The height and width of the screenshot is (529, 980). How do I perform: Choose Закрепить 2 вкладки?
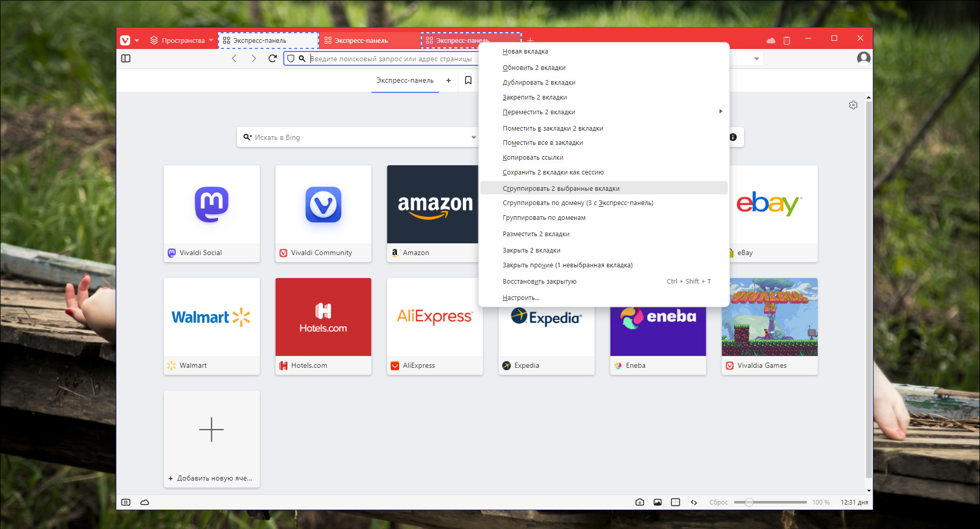coord(604,97)
